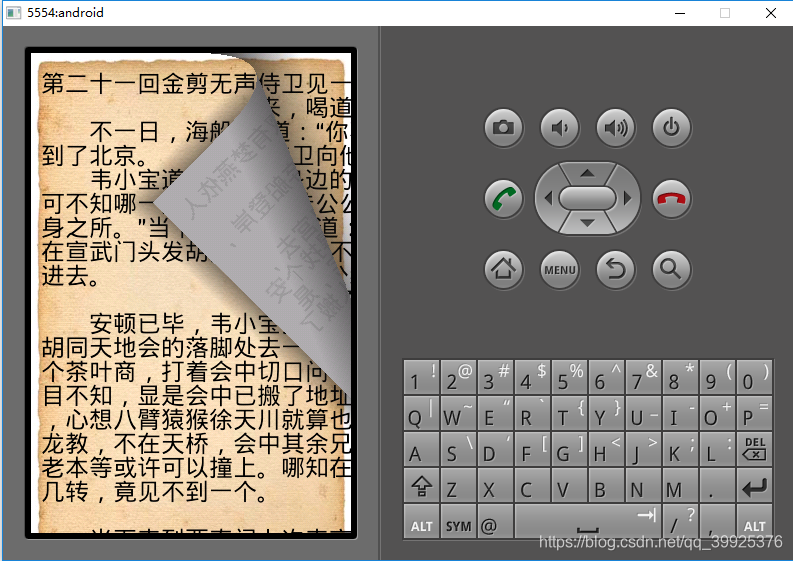Click the red end call button
The image size is (793, 561).
coord(671,198)
